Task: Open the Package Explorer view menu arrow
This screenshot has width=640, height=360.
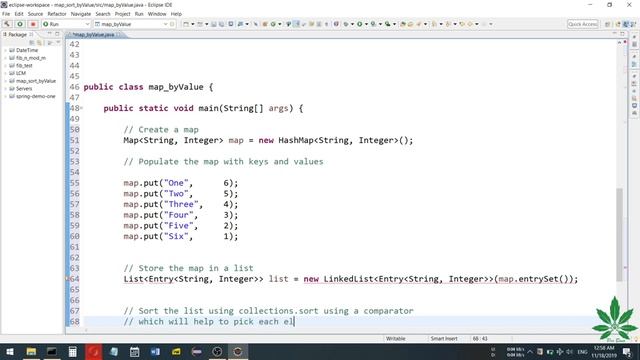Action: pyautogui.click(x=58, y=43)
